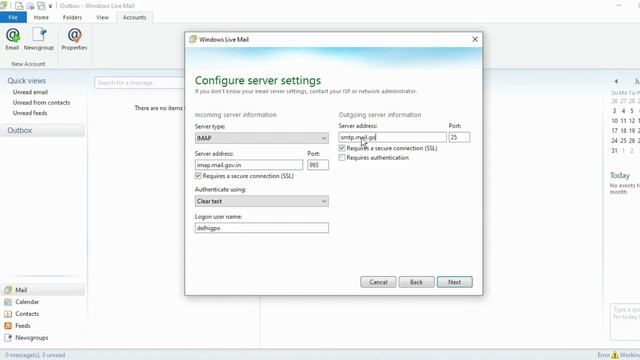Select date 24 in calendar
Image resolution: width=640 pixels, height=360 pixels.
point(614,140)
